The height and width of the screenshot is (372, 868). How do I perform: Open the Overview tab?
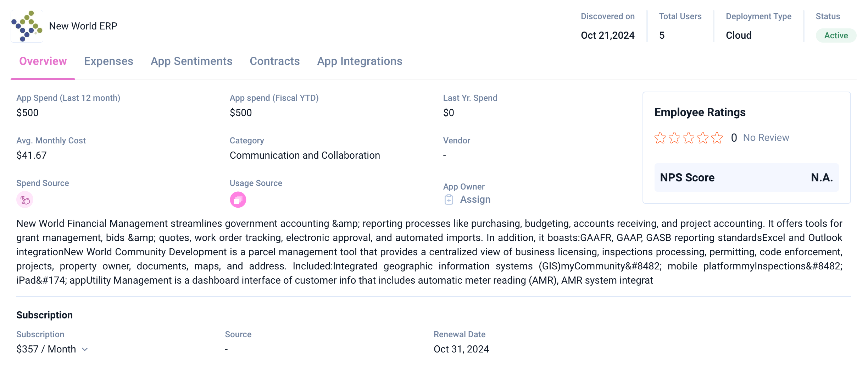(x=43, y=61)
